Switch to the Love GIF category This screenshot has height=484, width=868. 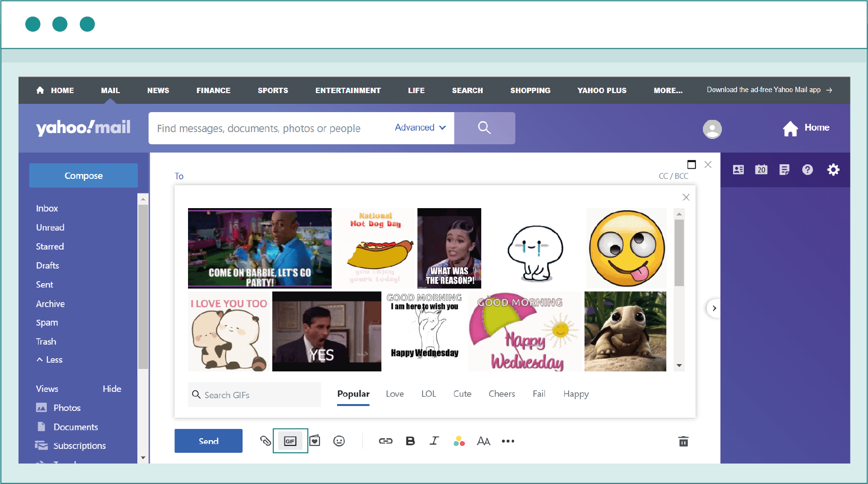[395, 394]
